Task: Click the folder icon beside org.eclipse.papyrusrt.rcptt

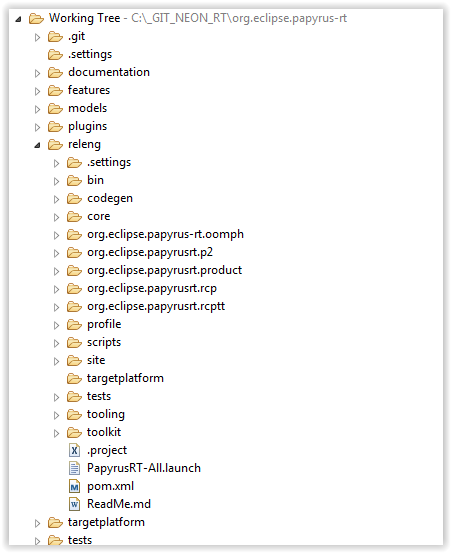Action: tap(74, 306)
